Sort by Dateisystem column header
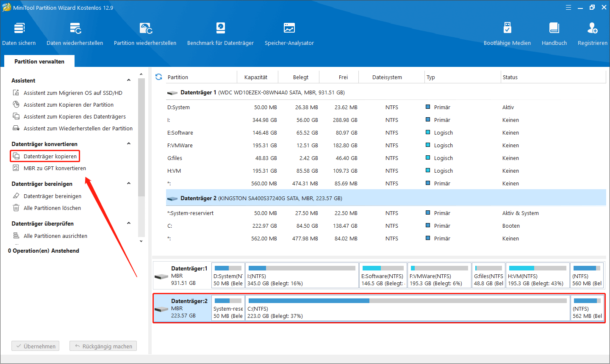The height and width of the screenshot is (364, 610). 387,77
